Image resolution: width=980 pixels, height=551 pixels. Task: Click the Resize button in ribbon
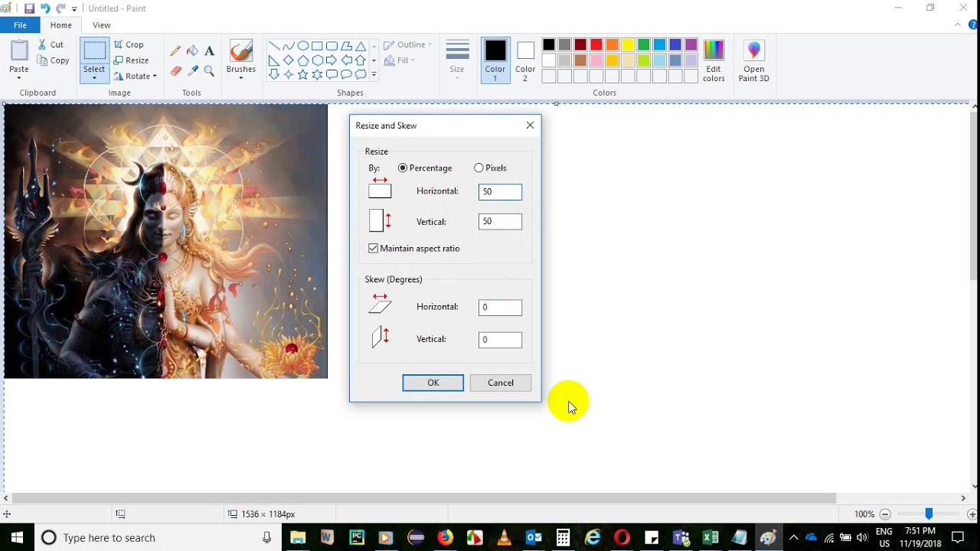coord(131,60)
